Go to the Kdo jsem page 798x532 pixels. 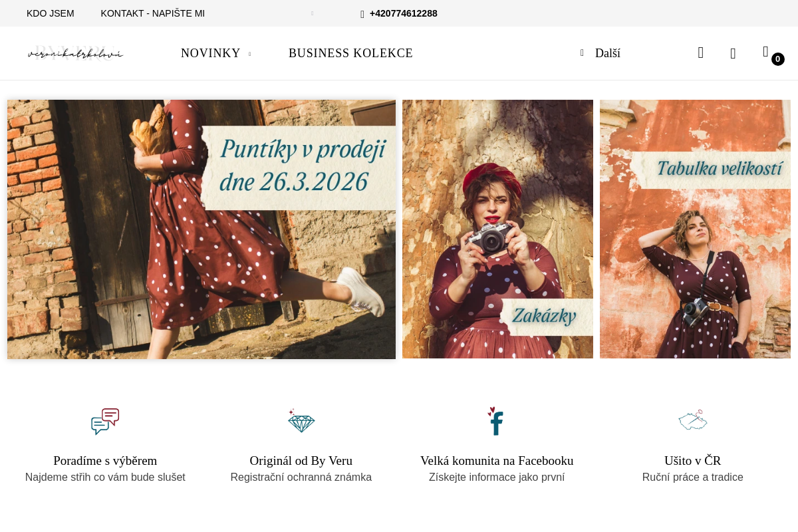(51, 13)
